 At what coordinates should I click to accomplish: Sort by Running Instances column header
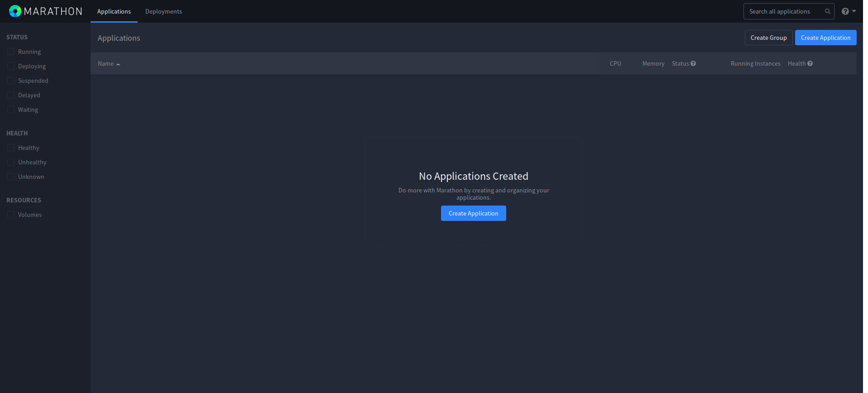755,63
